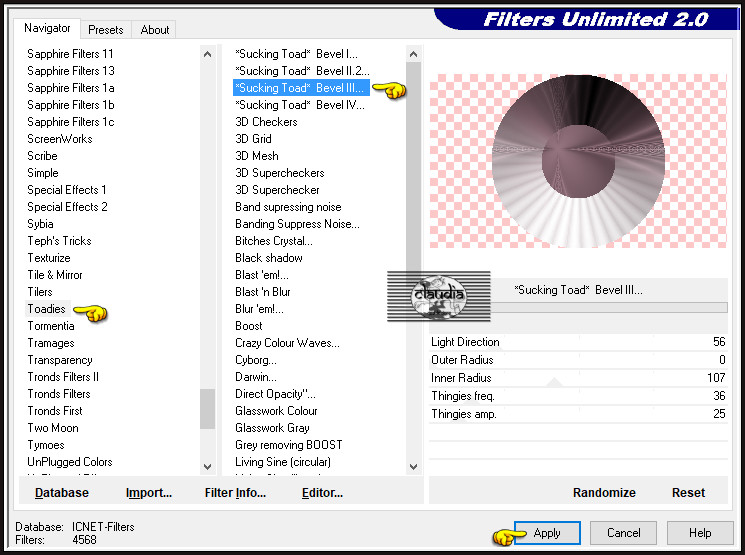Screen dimensions: 745x555
Task: Select the Tile & Mirror category
Action: [55, 275]
